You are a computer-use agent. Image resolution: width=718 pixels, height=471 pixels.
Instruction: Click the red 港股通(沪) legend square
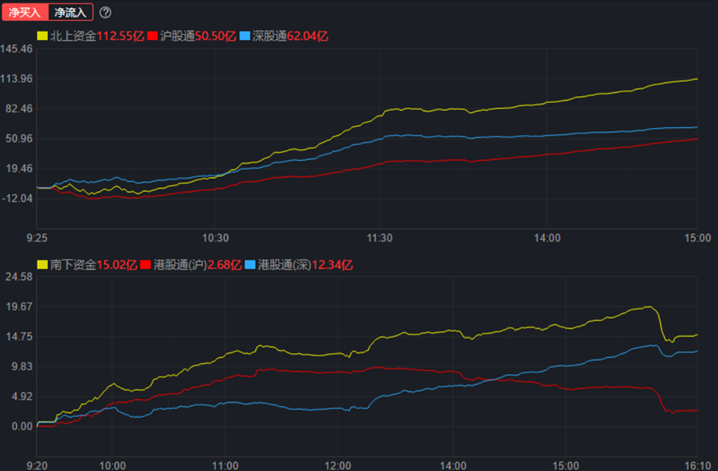146,265
